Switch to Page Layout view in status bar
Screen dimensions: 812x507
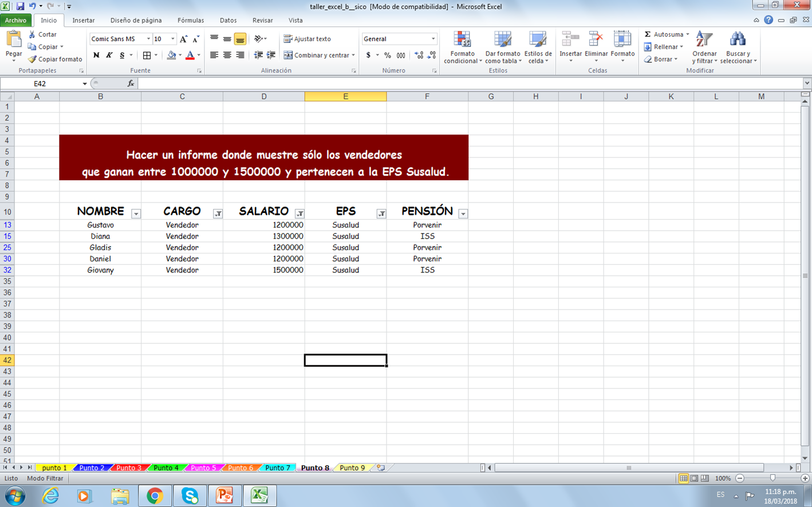pos(694,478)
